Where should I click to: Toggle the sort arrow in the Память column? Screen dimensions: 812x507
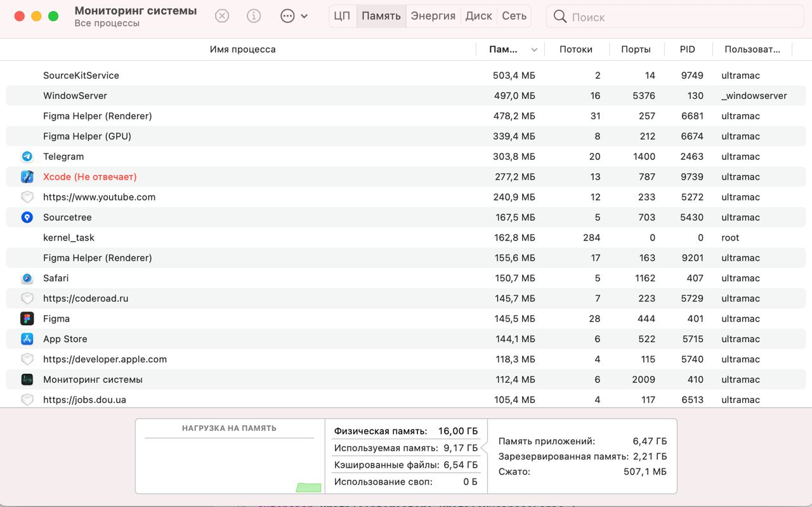tap(534, 49)
